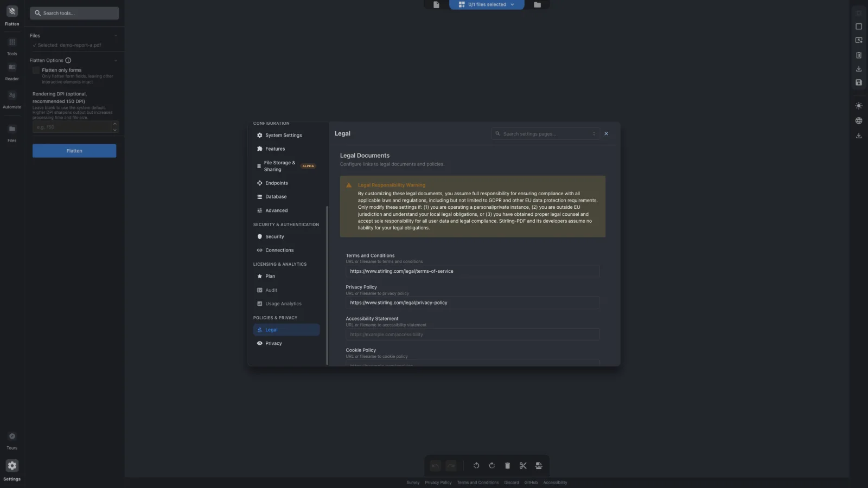
Task: Click the Search tools field
Action: (x=74, y=13)
